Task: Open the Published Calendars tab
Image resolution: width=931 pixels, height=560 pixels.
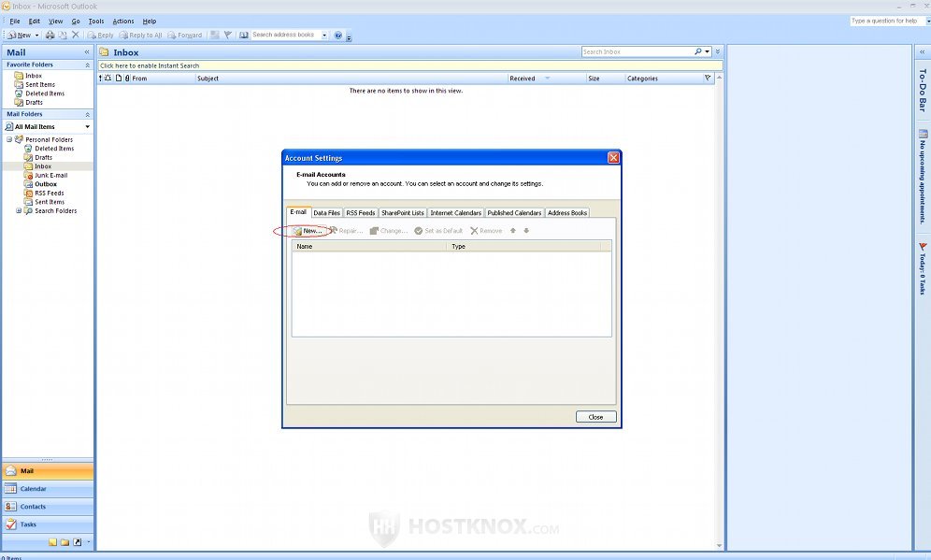Action: point(514,212)
